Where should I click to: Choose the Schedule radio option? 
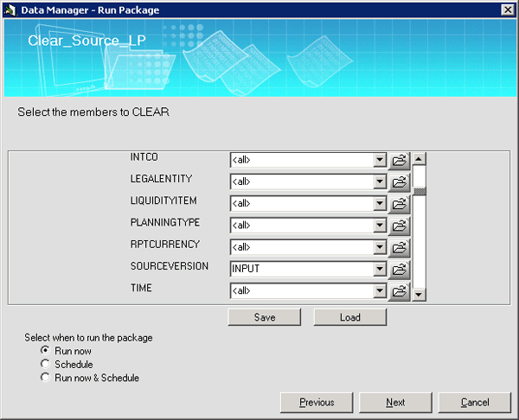(x=45, y=365)
